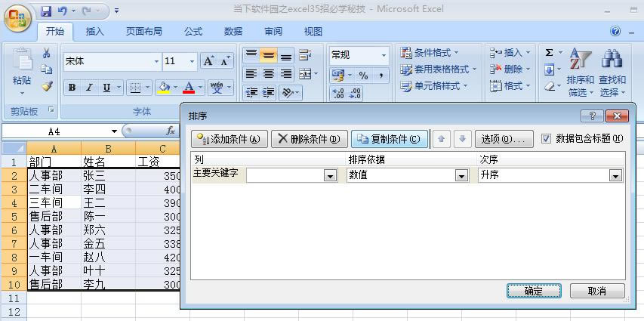The image size is (644, 321).
Task: Cut selection with scissors icon
Action: click(x=46, y=53)
